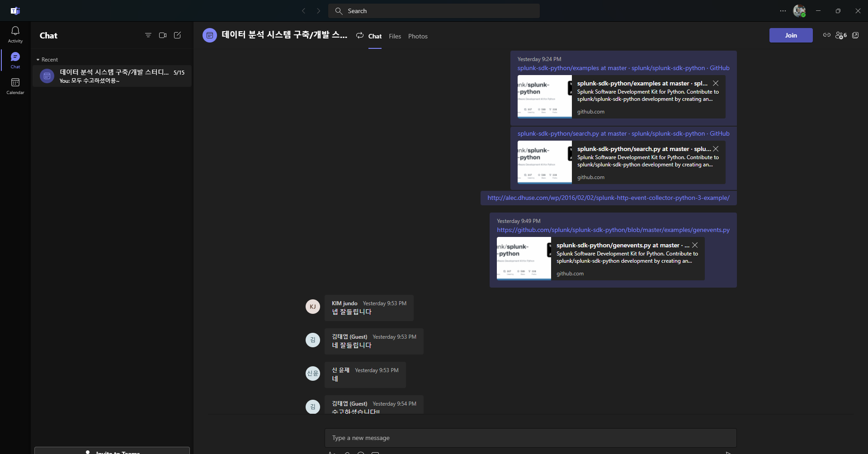Open chat filter options
Viewport: 868px width, 454px height.
tap(148, 35)
